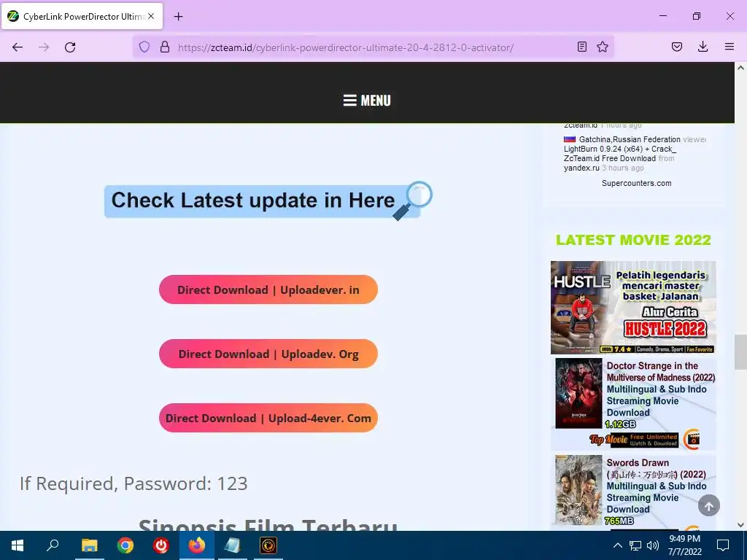Click Direct Download Uploadever.in button
This screenshot has width=747, height=560.
point(268,289)
